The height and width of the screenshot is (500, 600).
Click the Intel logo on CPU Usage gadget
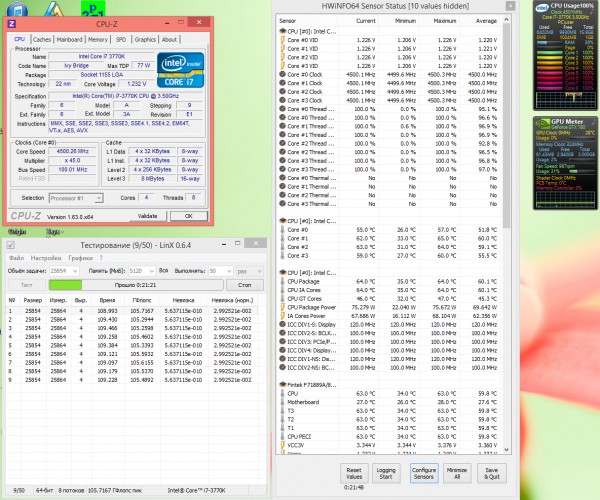pyautogui.click(x=542, y=8)
